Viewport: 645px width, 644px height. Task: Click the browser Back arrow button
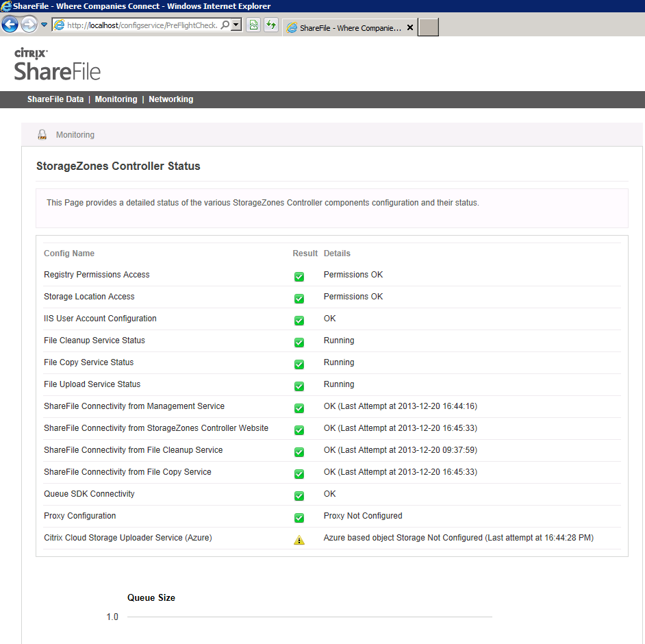coord(10,25)
